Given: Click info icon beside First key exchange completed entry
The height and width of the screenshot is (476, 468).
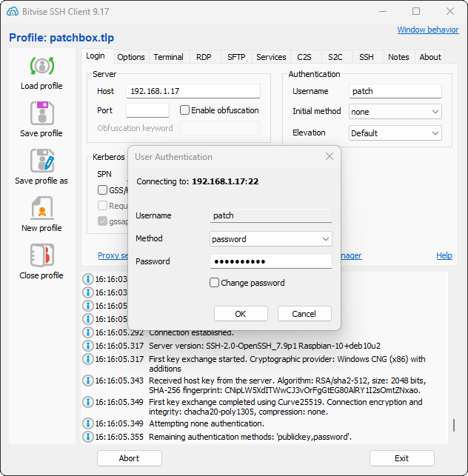Looking at the screenshot, I should 88,402.
